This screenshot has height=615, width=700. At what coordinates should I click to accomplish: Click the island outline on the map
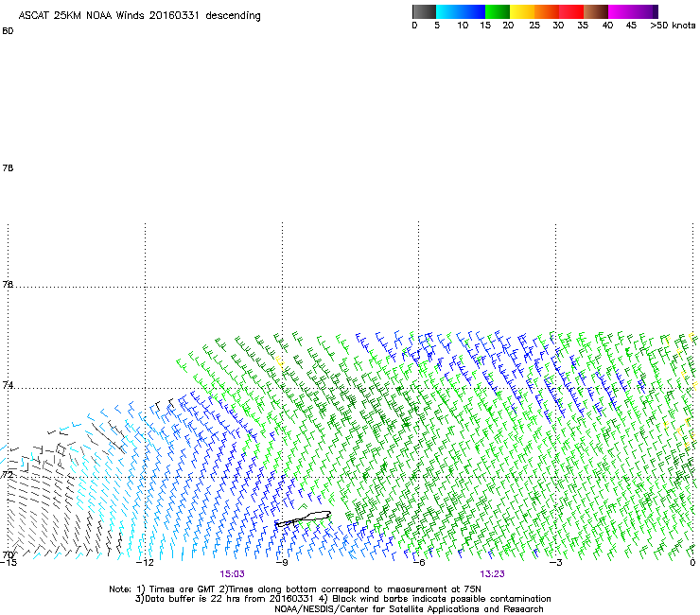303,518
